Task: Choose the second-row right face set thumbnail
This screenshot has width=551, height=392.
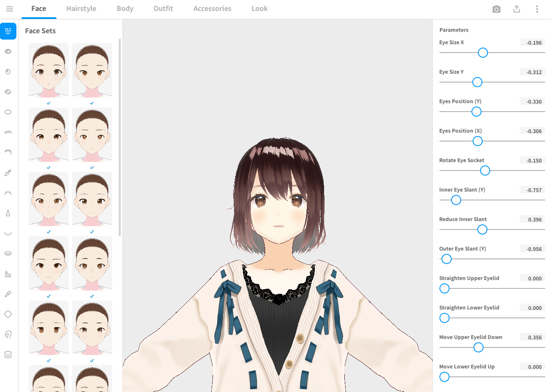Action: (92, 135)
